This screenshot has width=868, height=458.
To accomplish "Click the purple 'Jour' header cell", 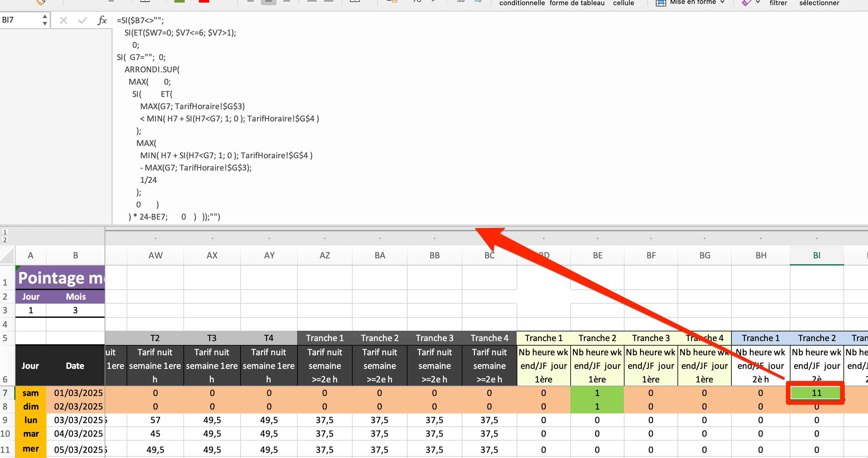I will coord(31,297).
